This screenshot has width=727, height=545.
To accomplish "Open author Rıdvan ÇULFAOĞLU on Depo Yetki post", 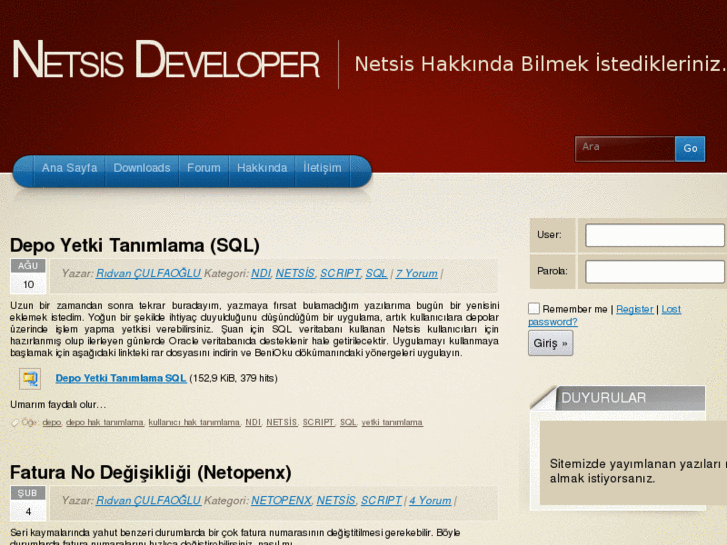I will click(x=148, y=274).
